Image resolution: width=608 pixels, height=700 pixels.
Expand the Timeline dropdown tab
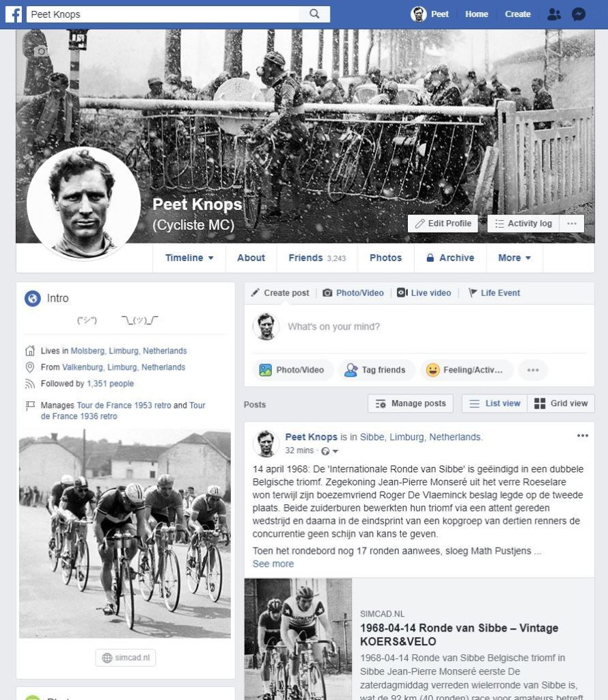click(x=189, y=258)
